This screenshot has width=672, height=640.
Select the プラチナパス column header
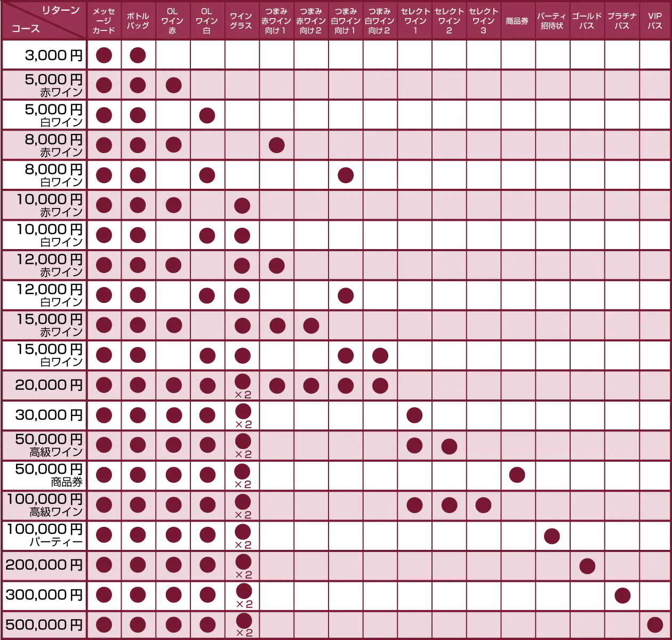[x=621, y=21]
